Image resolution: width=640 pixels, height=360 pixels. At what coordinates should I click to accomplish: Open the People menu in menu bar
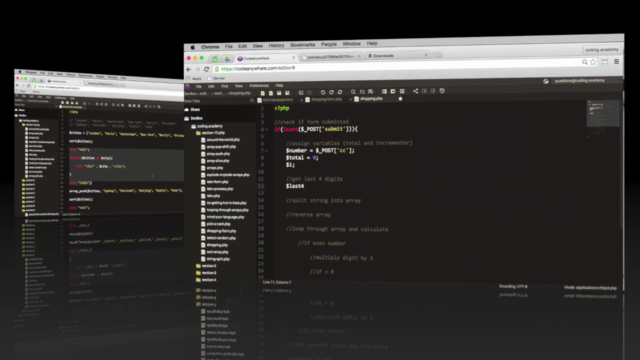tap(329, 44)
